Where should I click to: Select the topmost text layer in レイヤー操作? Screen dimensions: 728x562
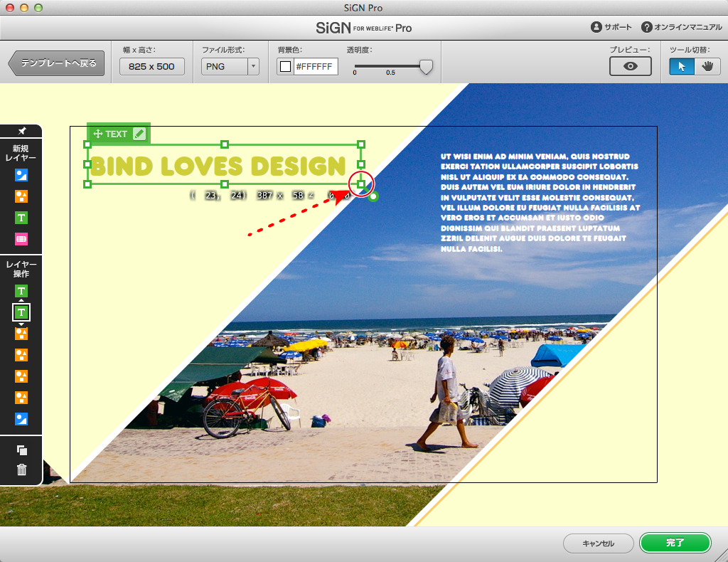(21, 291)
